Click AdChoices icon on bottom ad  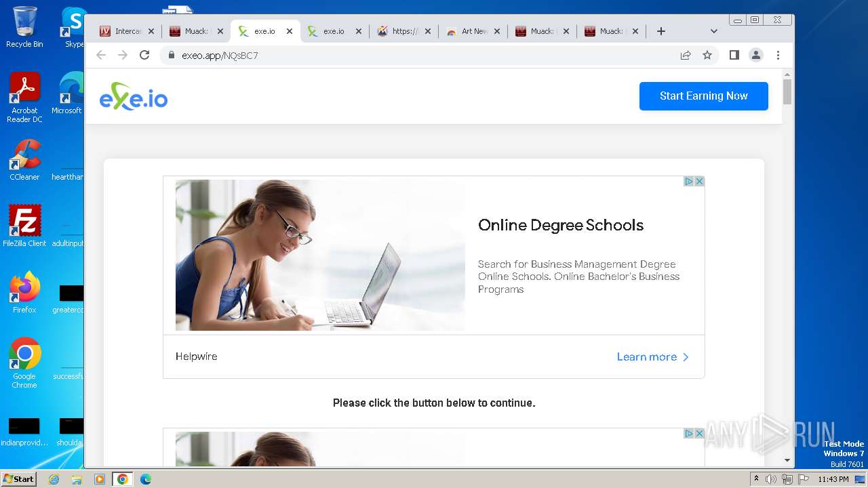click(x=688, y=433)
